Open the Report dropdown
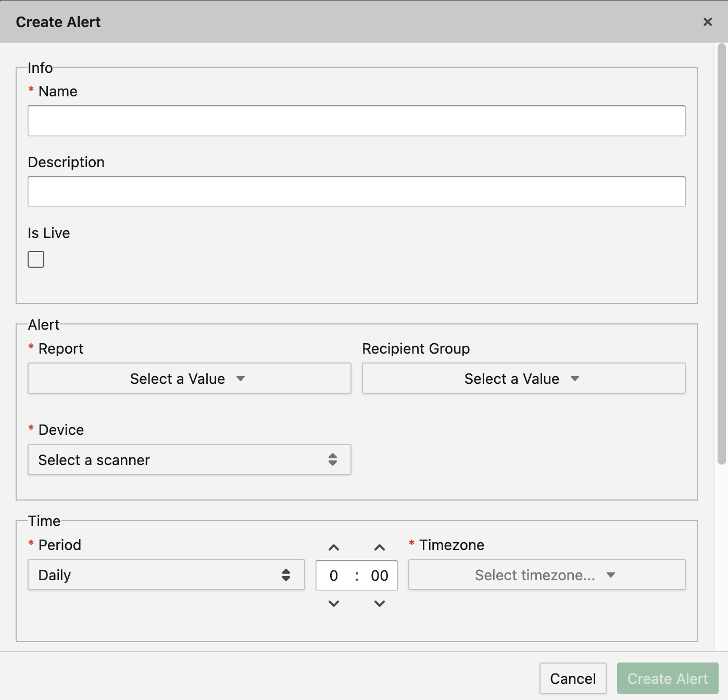 (x=189, y=379)
